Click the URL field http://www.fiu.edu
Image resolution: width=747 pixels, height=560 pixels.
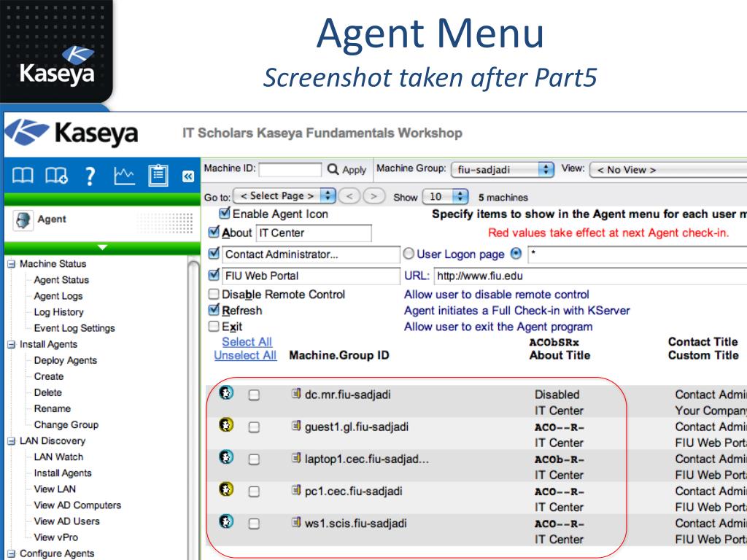coord(590,276)
